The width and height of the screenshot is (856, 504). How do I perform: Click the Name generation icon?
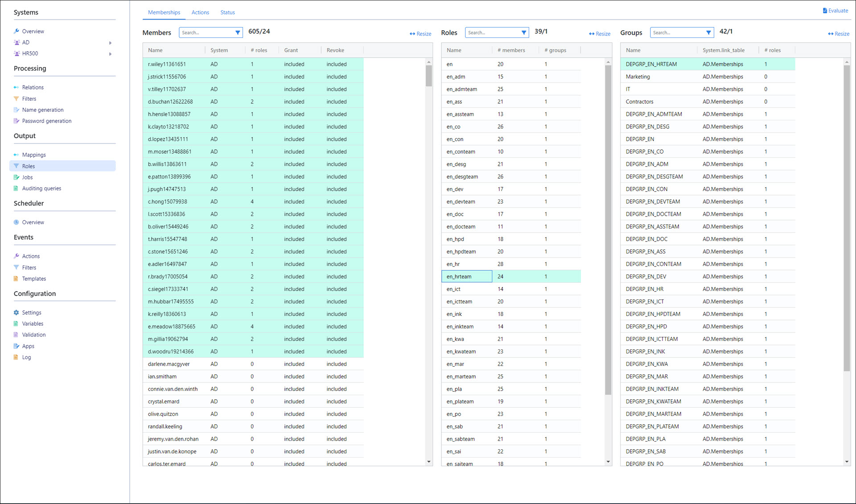[x=16, y=110]
